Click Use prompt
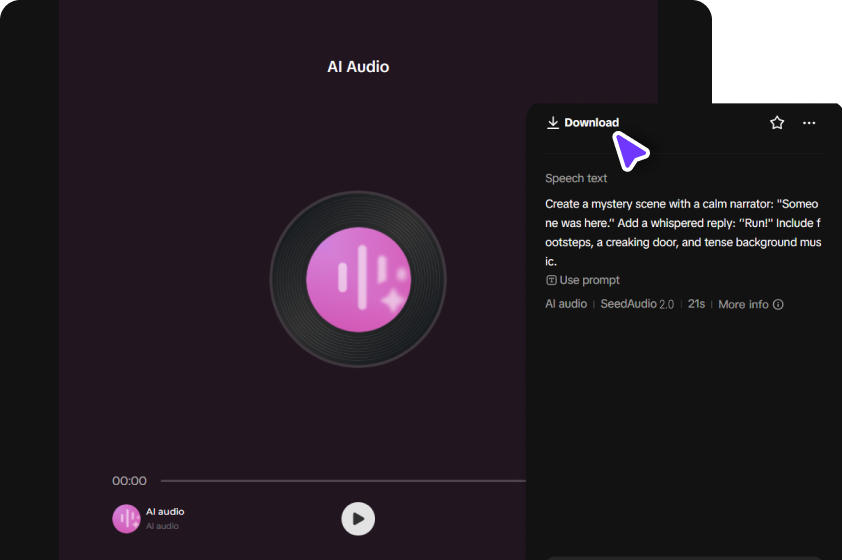This screenshot has height=560, width=842. (583, 280)
